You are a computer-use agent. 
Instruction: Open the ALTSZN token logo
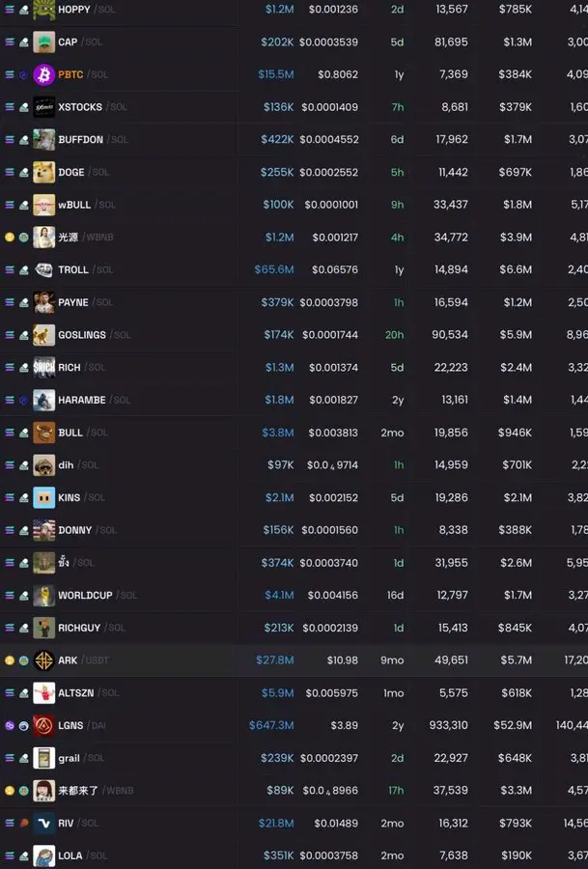pos(43,693)
